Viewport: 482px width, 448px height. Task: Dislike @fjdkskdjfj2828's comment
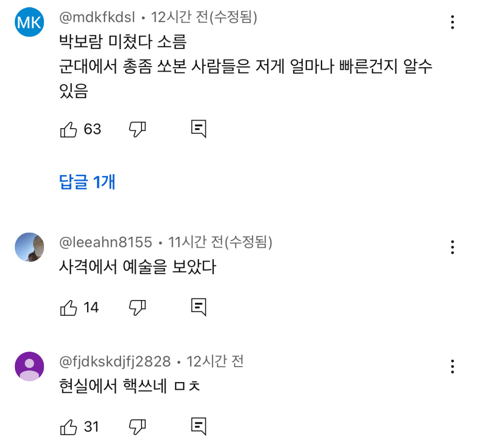[x=136, y=426]
